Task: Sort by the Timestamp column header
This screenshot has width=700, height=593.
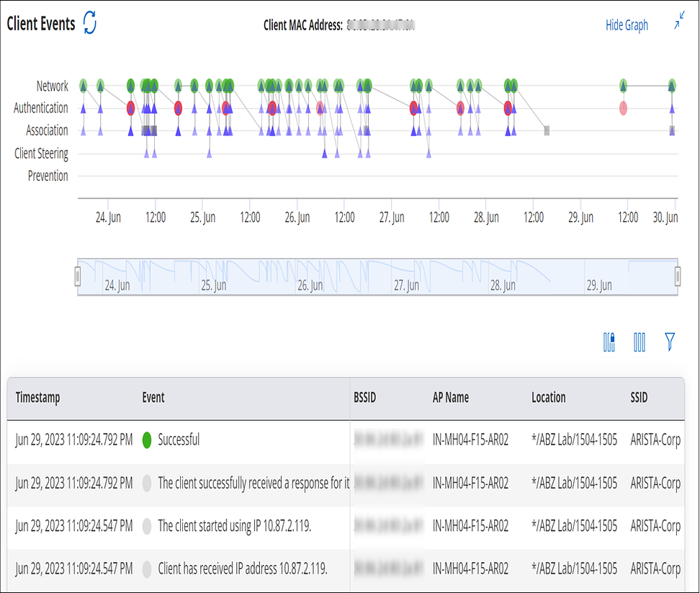Action: [38, 398]
